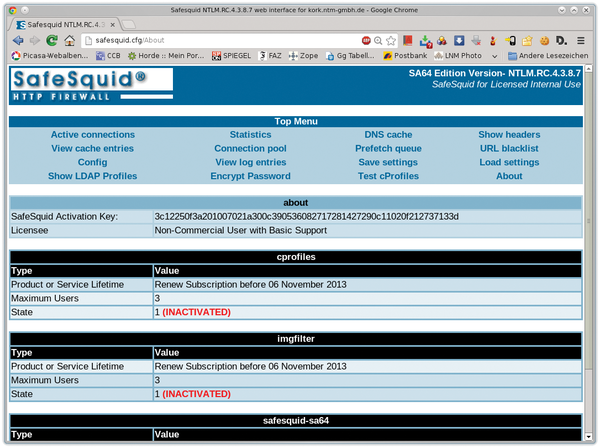Click the browser forward arrow
The image size is (600, 448).
(35, 40)
